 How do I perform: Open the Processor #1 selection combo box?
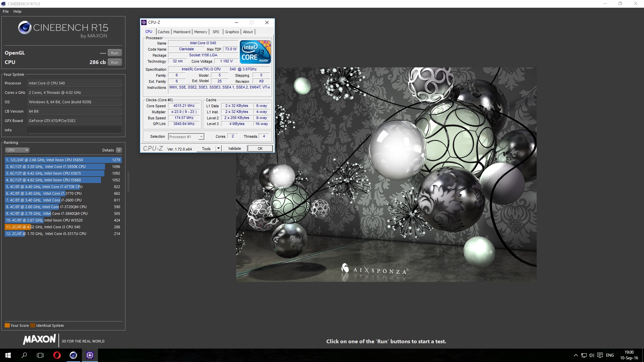pos(186,136)
